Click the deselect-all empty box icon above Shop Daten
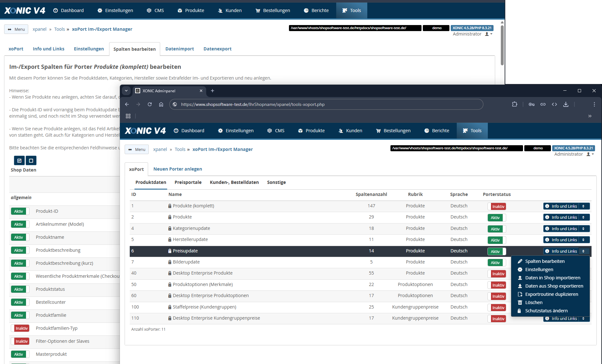602x364 pixels. [31, 160]
